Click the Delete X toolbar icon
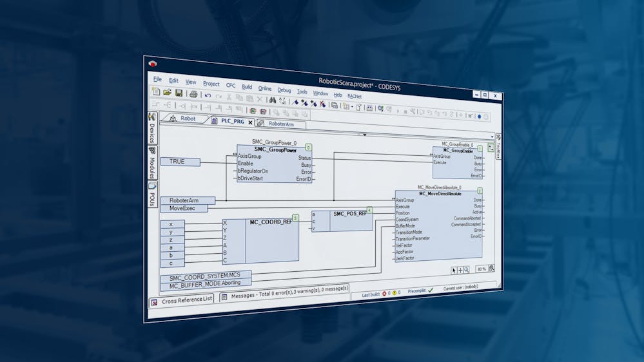This screenshot has width=644, height=362. click(260, 99)
